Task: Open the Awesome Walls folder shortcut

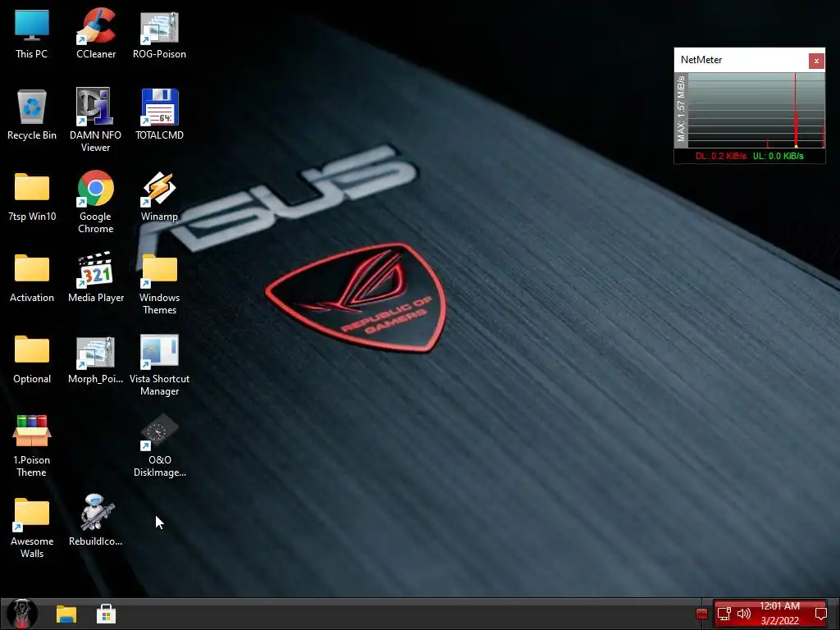Action: 32,527
